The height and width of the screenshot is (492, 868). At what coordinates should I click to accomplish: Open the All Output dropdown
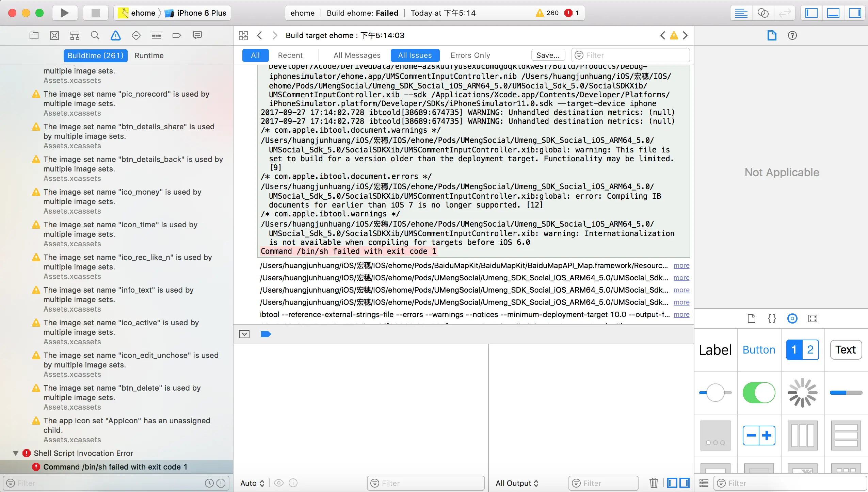click(517, 483)
